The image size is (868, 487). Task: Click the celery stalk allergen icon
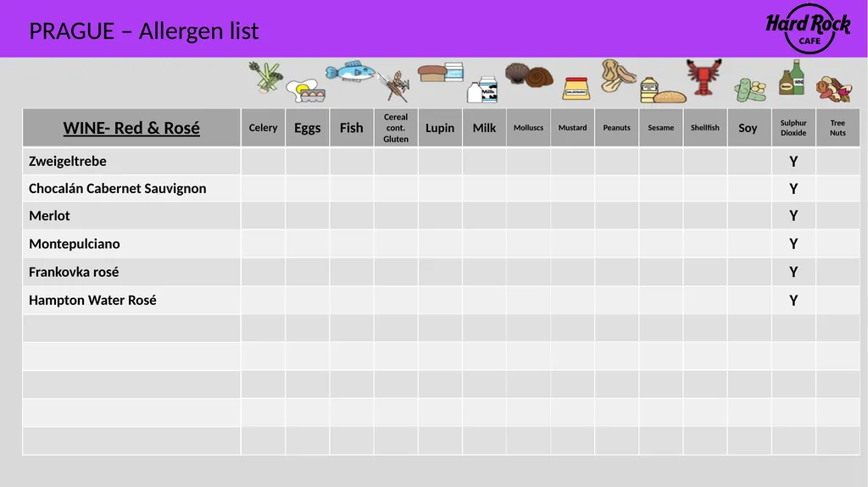point(266,76)
